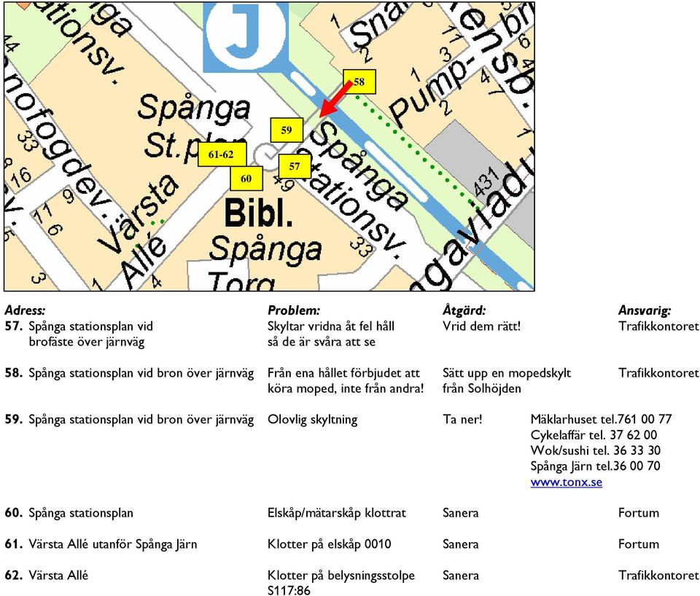Click 'Fortum' in row 60
The height and width of the screenshot is (596, 700).
click(x=639, y=513)
